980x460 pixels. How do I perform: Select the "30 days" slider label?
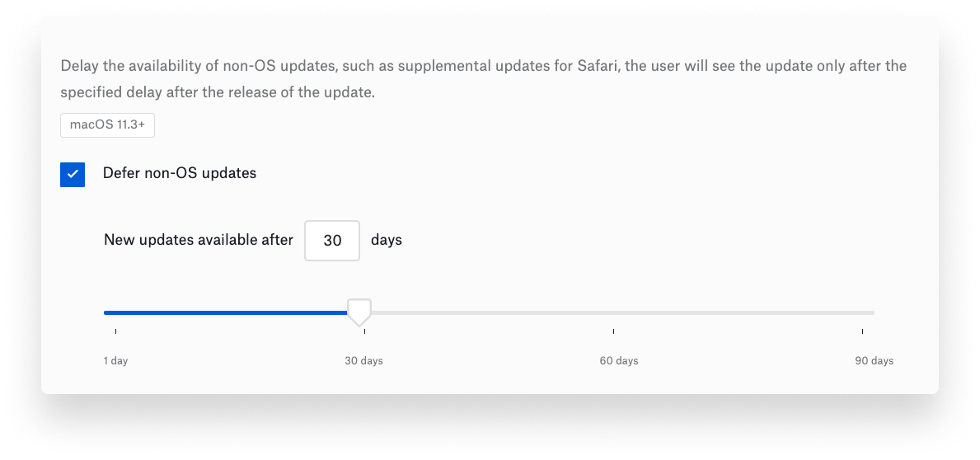coord(363,361)
